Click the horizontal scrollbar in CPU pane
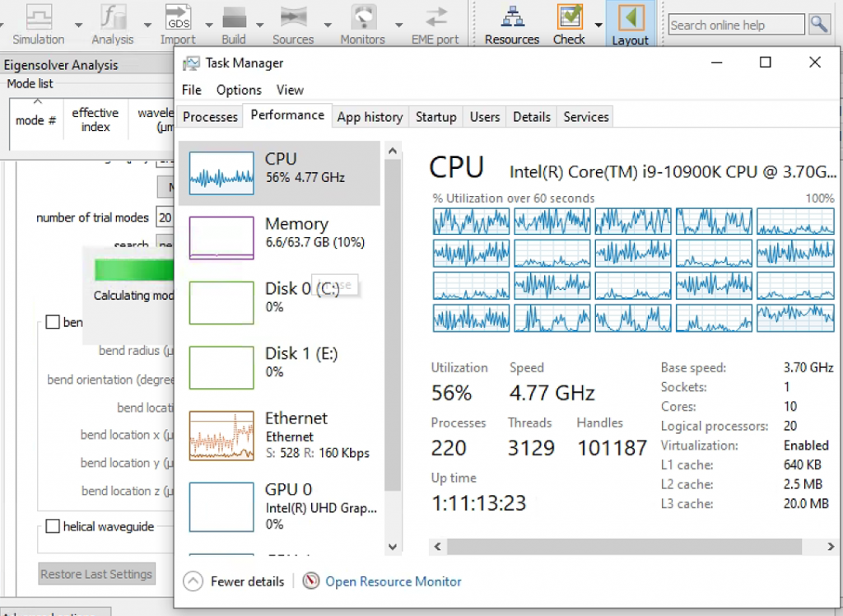The image size is (843, 616). tap(624, 547)
